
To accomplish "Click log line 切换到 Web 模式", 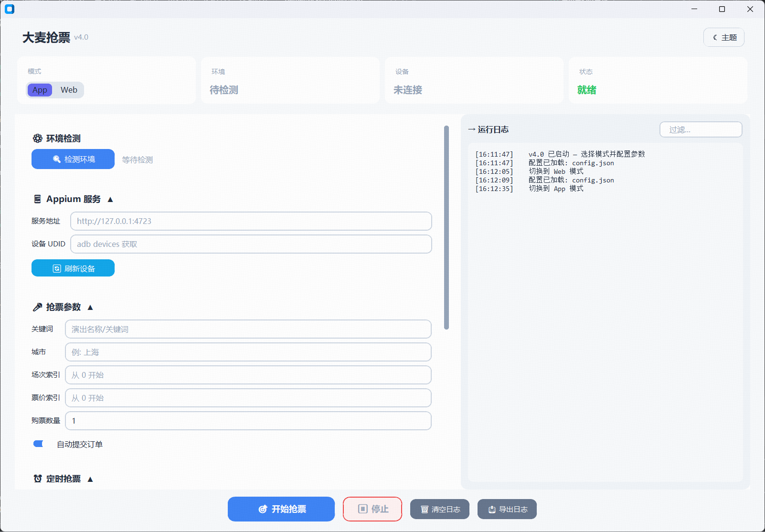I will click(x=556, y=171).
